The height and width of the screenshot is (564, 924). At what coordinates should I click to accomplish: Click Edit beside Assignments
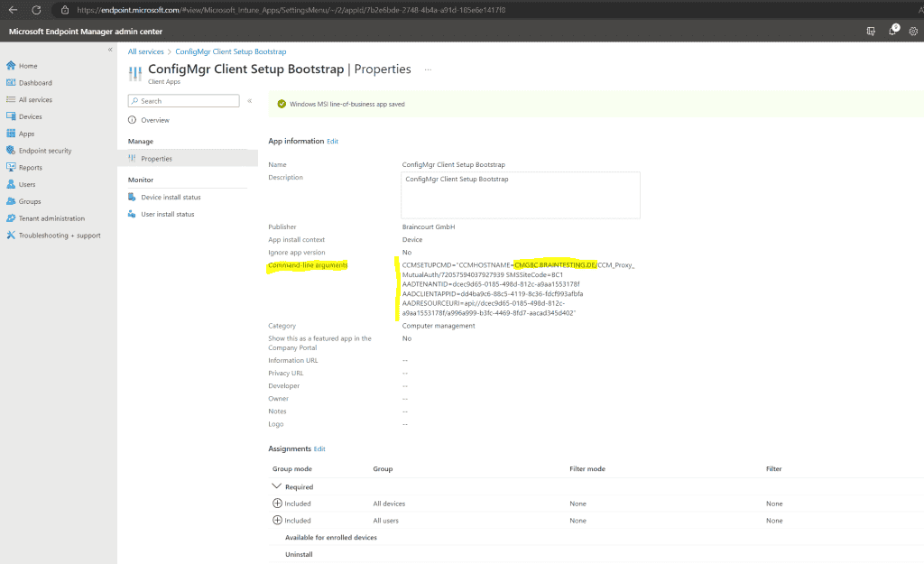(318, 448)
